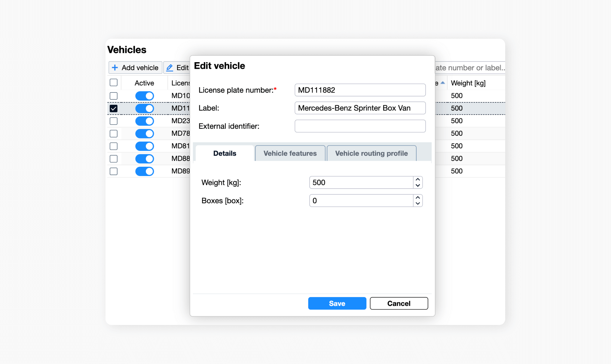Open the Vehicle routing profile tab
This screenshot has height=364, width=611.
pyautogui.click(x=371, y=153)
